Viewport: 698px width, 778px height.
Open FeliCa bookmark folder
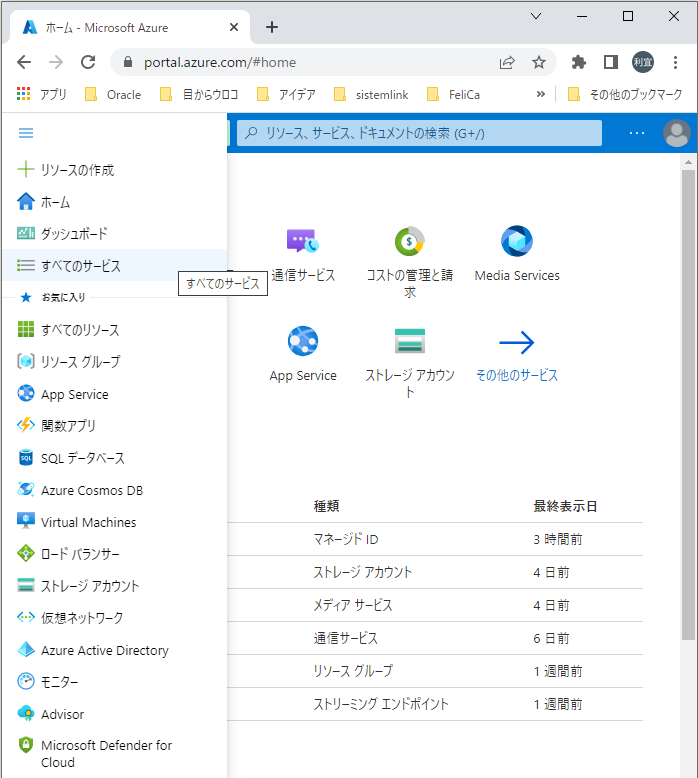coord(454,94)
